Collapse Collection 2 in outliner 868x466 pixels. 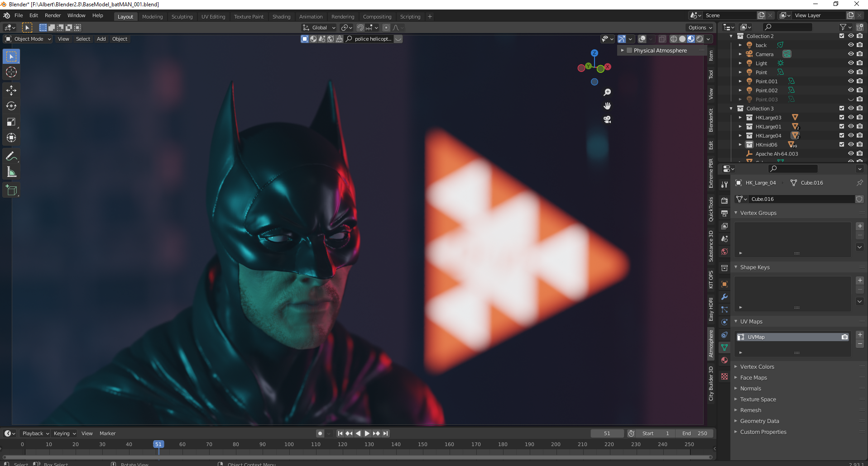(731, 36)
